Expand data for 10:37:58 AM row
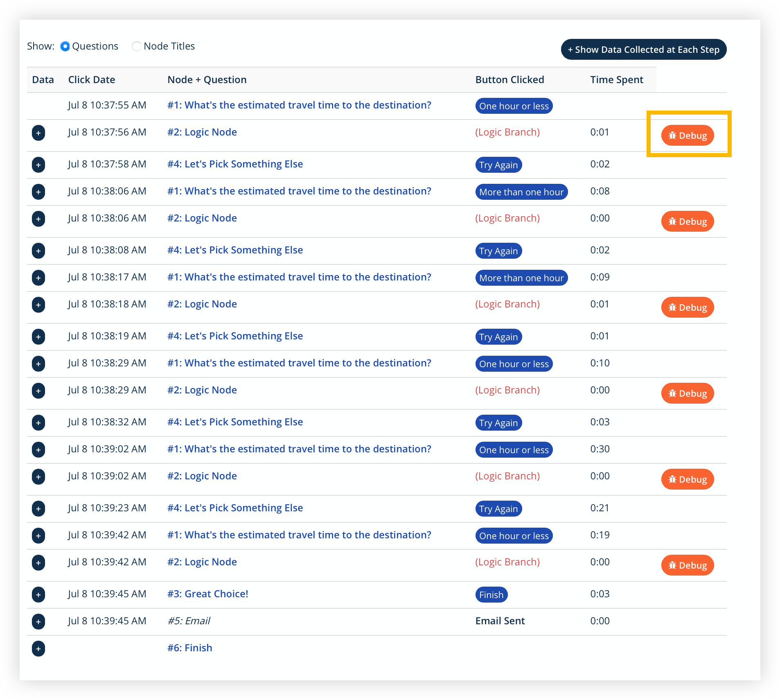The image size is (780, 700). (x=38, y=165)
